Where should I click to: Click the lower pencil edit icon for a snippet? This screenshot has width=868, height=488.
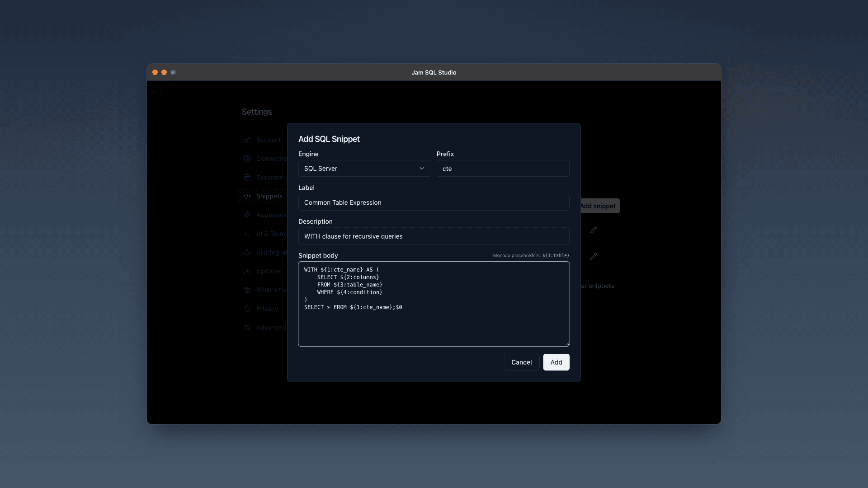point(594,257)
